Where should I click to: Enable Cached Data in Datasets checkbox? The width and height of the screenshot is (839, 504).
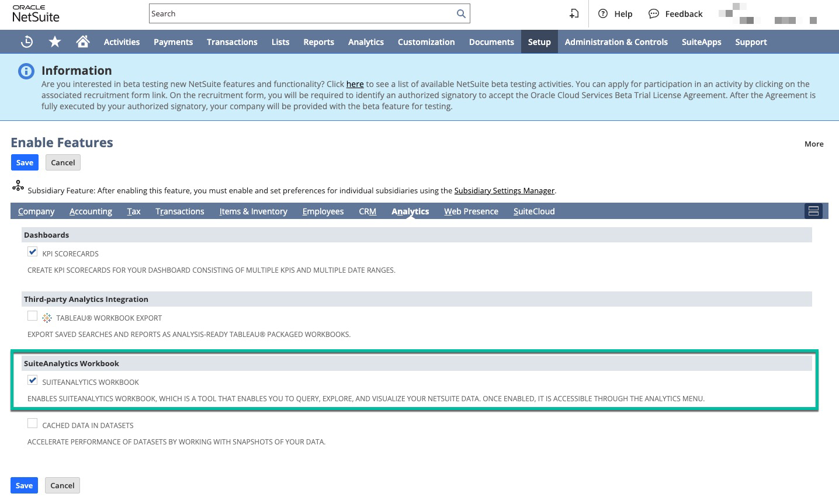click(33, 423)
